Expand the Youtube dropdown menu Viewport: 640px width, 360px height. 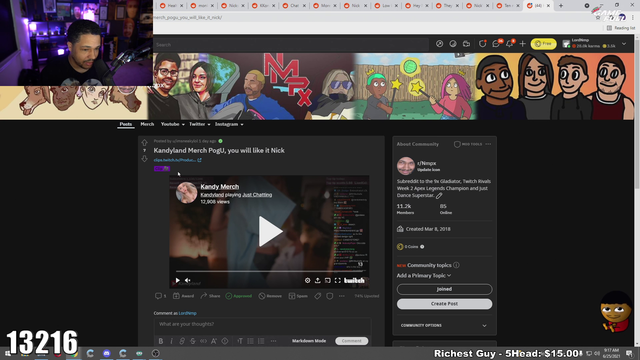[173, 124]
